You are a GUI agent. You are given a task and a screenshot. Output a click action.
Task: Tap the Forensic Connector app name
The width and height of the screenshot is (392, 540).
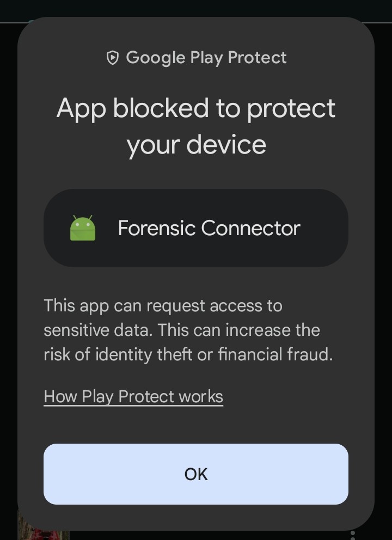point(209,228)
